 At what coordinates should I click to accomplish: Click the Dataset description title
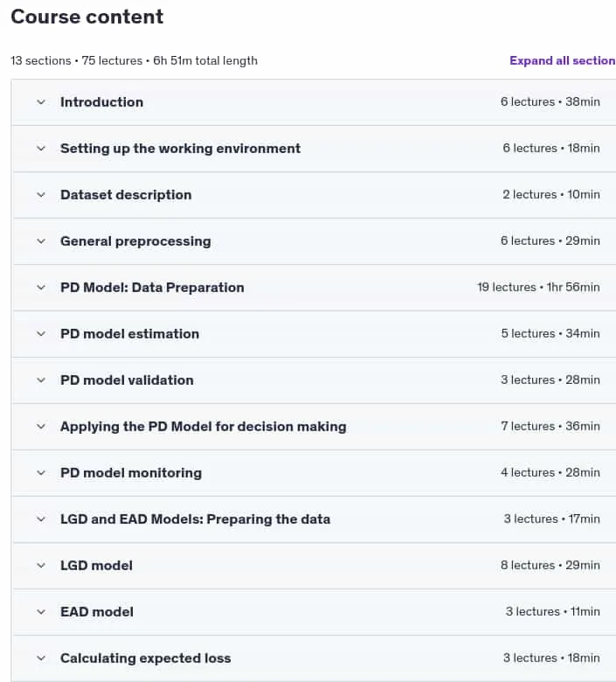click(x=126, y=195)
